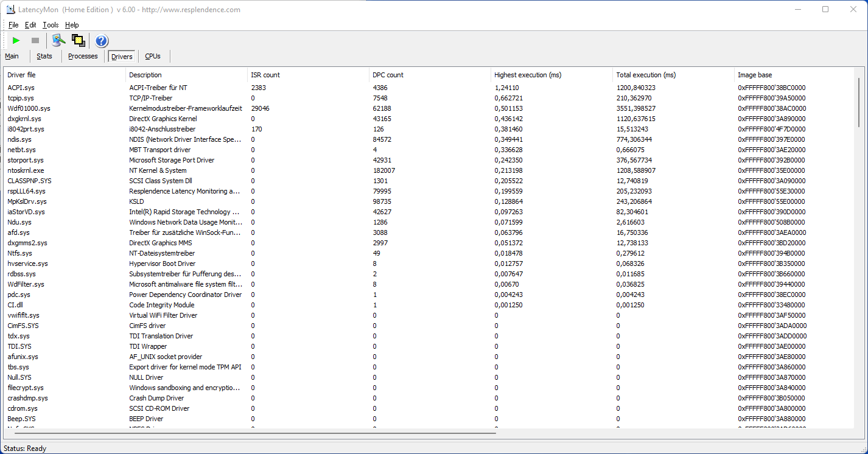Click the LatencyMon app icon in title bar
The height and width of the screenshot is (454, 868).
[x=11, y=10]
